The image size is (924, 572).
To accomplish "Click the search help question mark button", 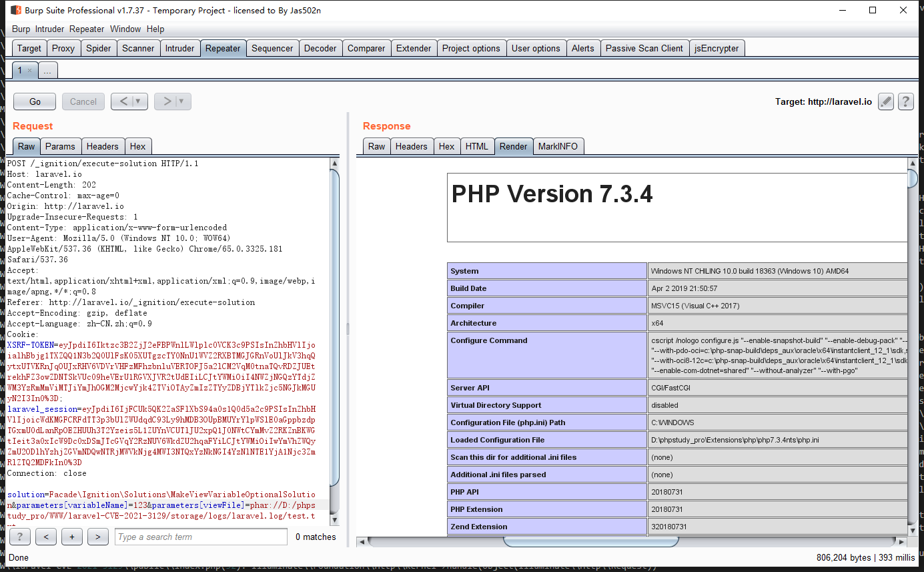I will coord(20,537).
